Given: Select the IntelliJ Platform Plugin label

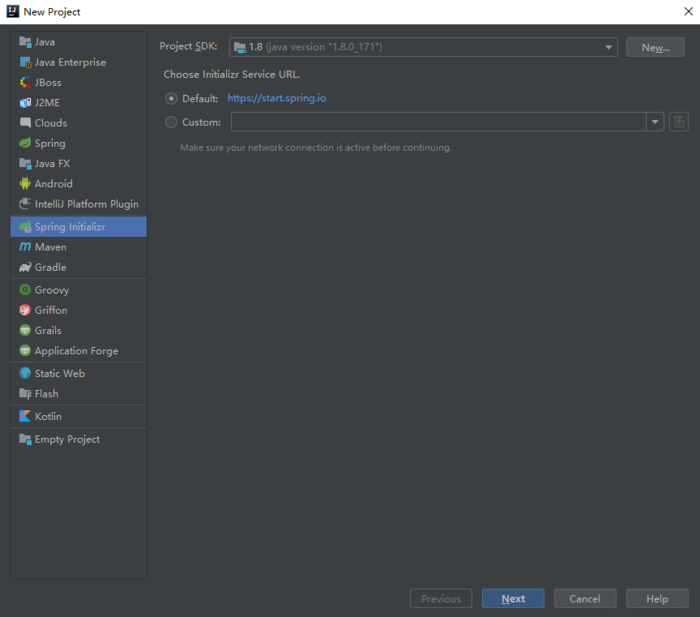Looking at the screenshot, I should tap(87, 204).
